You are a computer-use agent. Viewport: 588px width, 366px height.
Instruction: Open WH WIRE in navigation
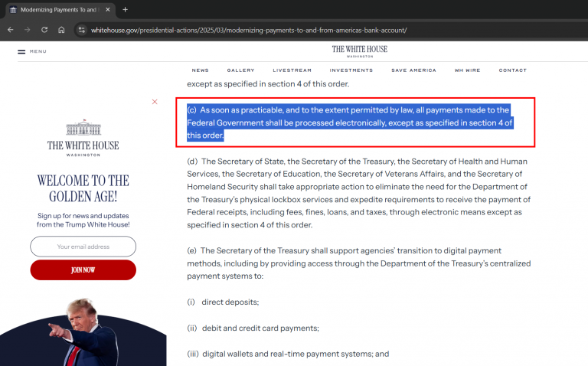point(468,70)
